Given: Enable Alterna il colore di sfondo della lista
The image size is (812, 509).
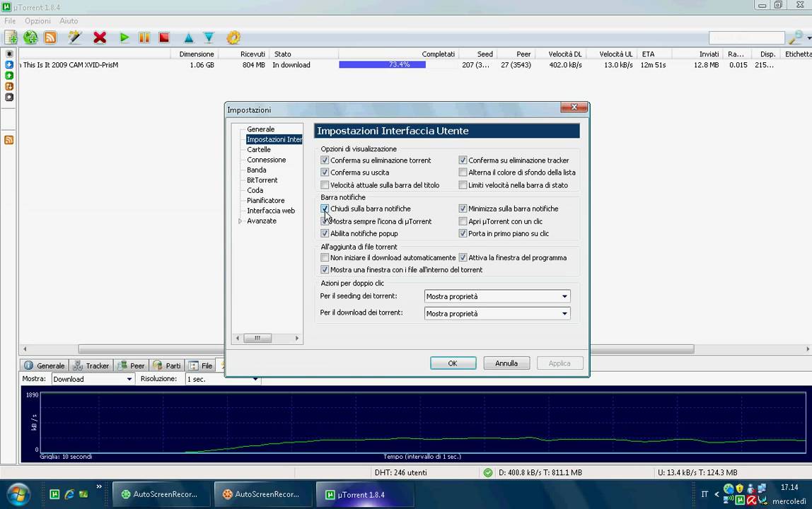Looking at the screenshot, I should (x=463, y=172).
